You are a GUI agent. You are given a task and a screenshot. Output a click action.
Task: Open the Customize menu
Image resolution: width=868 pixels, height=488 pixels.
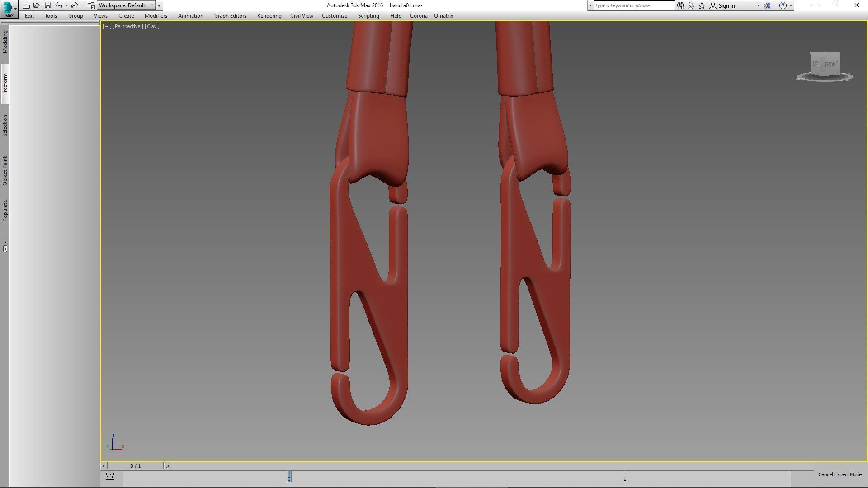(335, 15)
